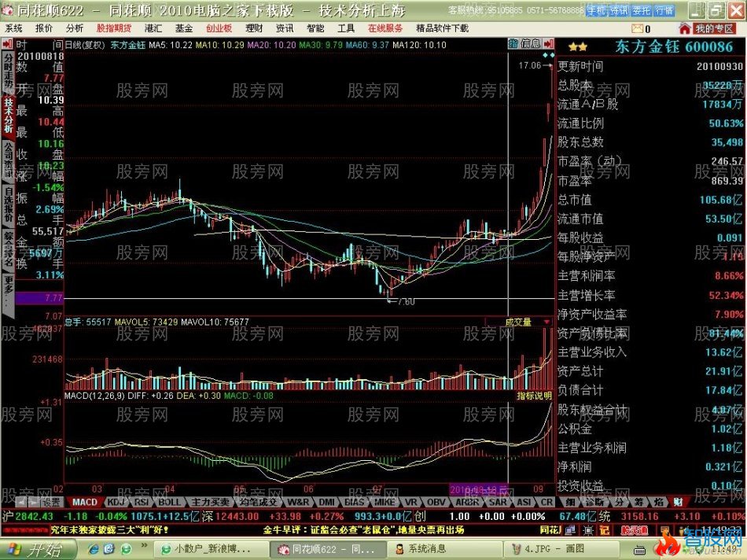Screen dimensions: 747x560
Task: Open the 港汇 menu
Action: tap(153, 28)
